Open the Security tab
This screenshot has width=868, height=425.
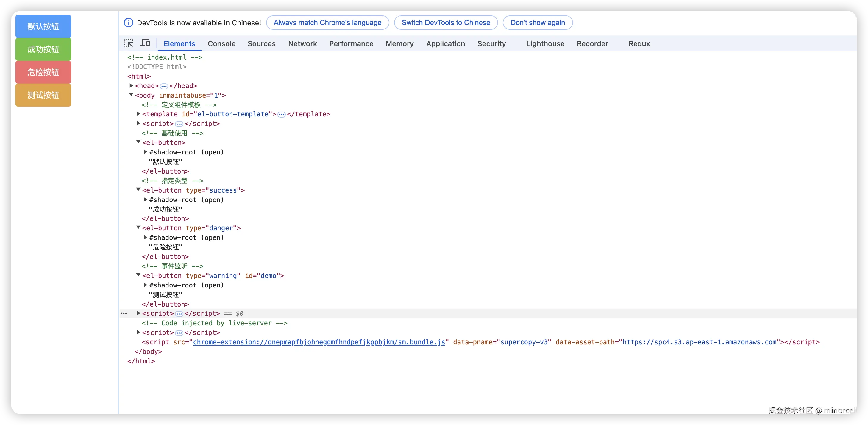click(491, 43)
